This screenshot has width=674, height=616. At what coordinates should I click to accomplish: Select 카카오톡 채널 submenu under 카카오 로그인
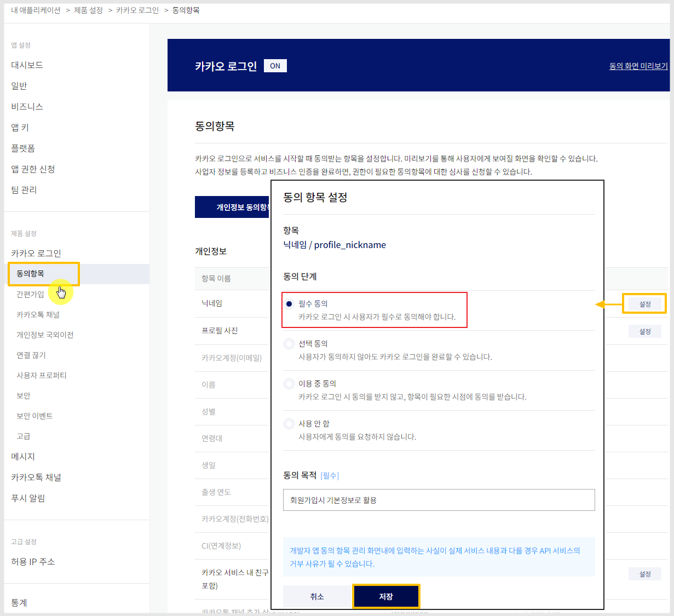click(38, 315)
